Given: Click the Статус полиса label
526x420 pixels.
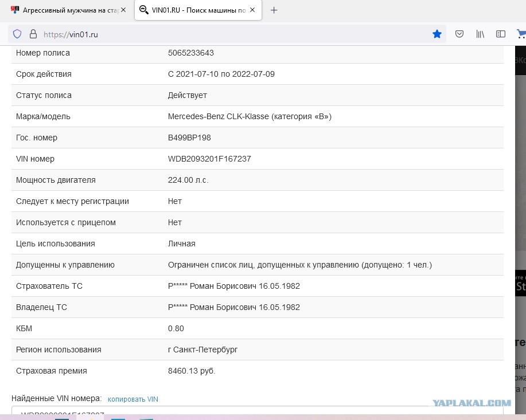Looking at the screenshot, I should (x=44, y=95).
